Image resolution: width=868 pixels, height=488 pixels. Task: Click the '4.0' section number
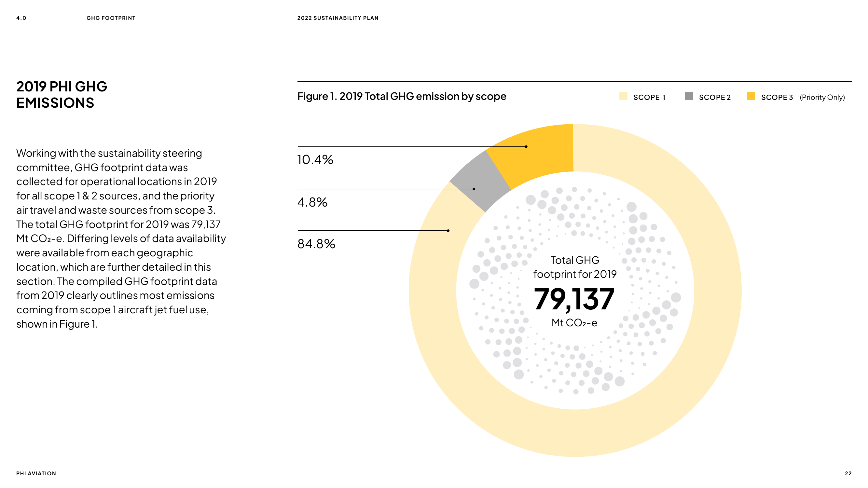21,18
